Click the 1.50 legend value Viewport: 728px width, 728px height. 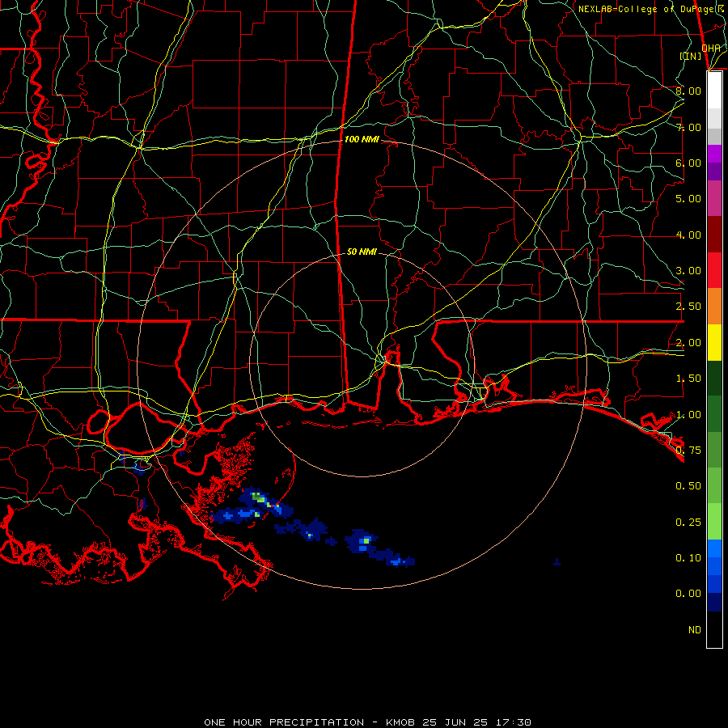coord(688,379)
